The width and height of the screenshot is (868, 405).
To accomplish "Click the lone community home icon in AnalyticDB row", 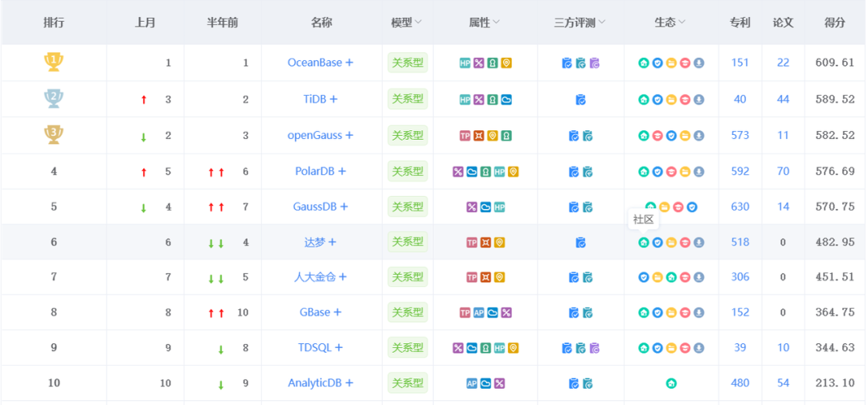I will pyautogui.click(x=671, y=382).
